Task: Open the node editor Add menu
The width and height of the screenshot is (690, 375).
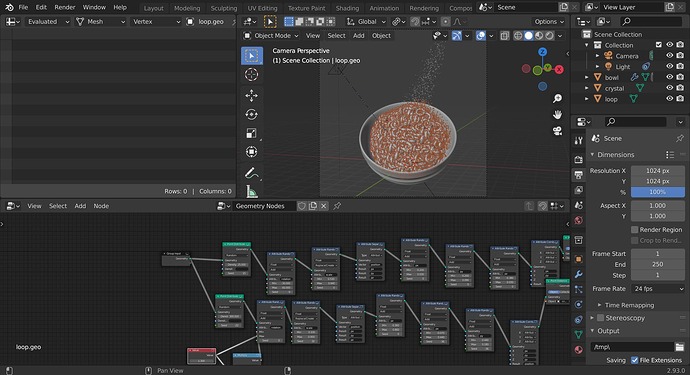Action: coord(80,206)
